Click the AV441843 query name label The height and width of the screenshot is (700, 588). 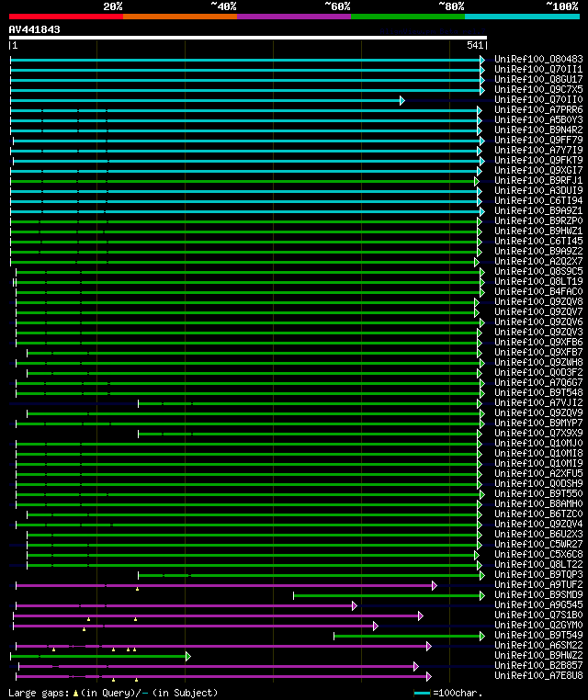click(34, 29)
